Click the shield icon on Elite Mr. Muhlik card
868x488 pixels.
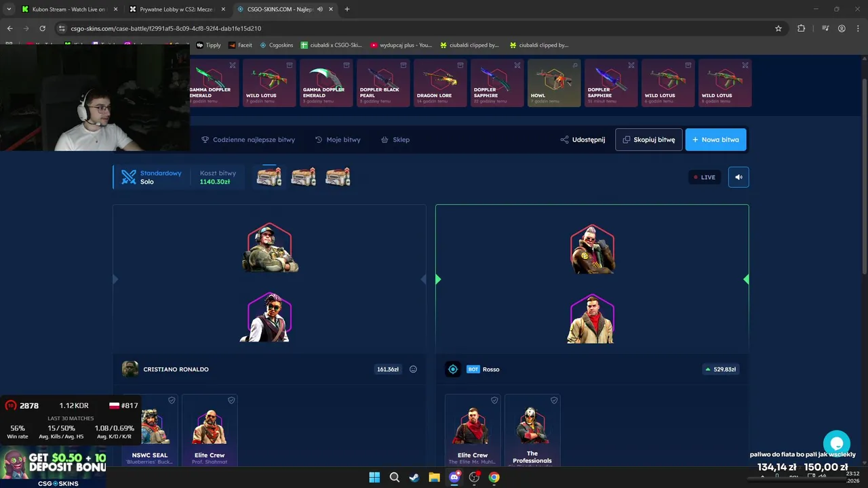[x=494, y=401]
